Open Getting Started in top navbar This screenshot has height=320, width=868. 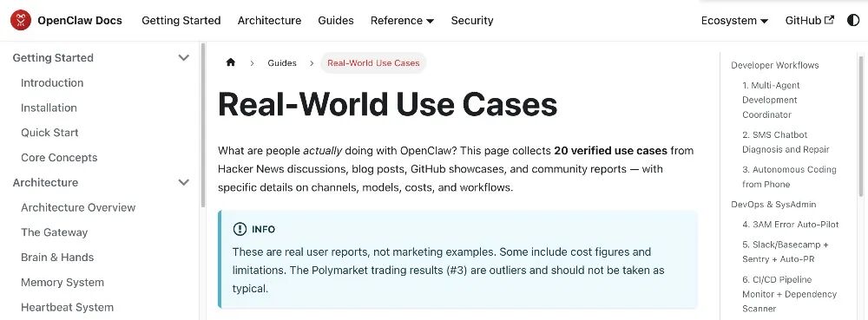coord(181,21)
